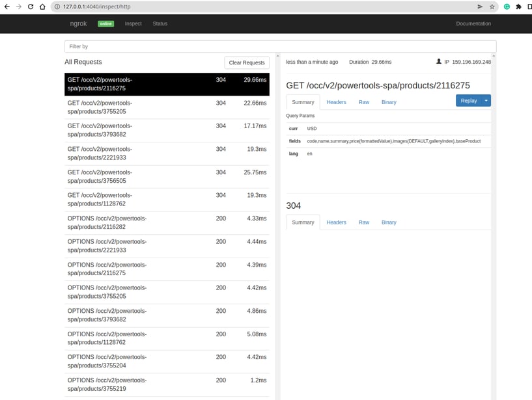Switch to request Headers tab

(336, 102)
